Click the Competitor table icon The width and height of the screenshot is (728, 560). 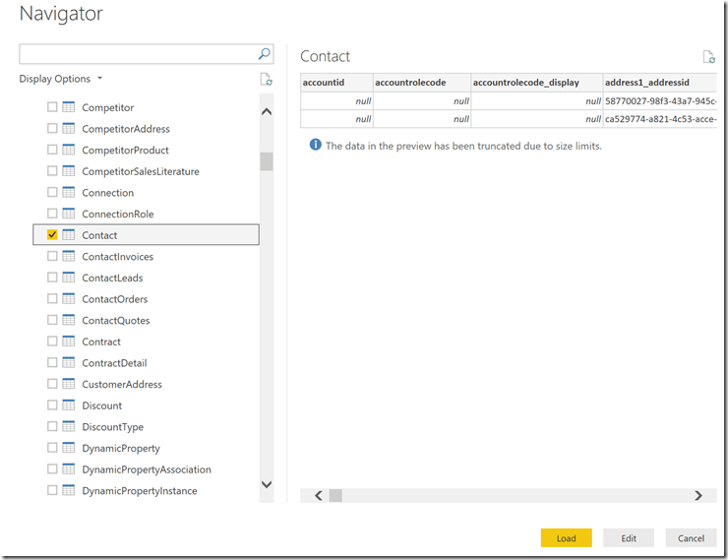point(69,107)
